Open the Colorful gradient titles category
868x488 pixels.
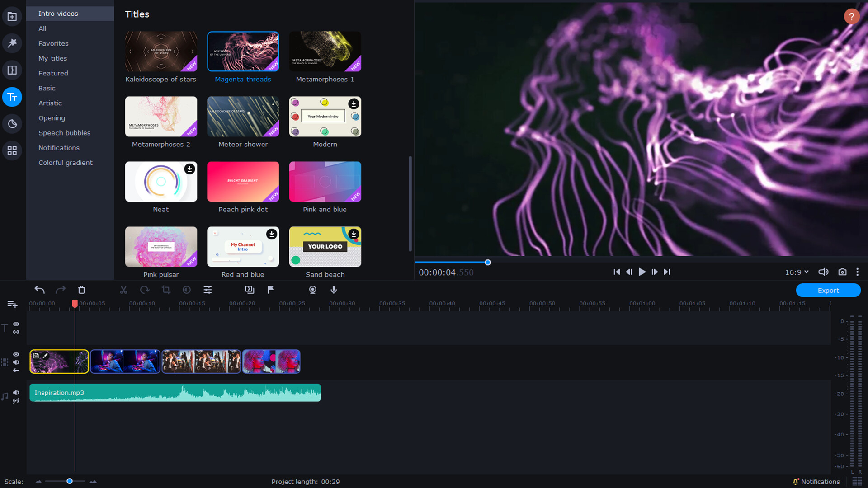click(65, 163)
